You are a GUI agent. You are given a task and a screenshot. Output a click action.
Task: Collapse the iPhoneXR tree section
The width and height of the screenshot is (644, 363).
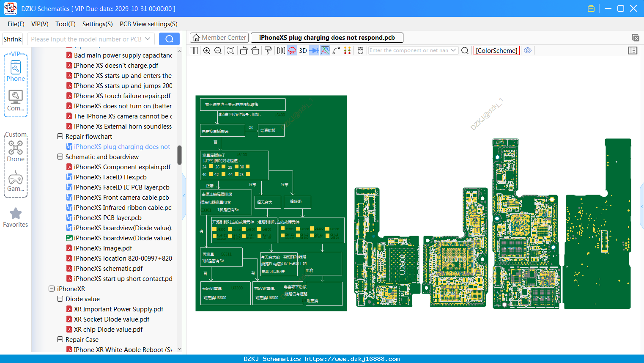coord(52,289)
